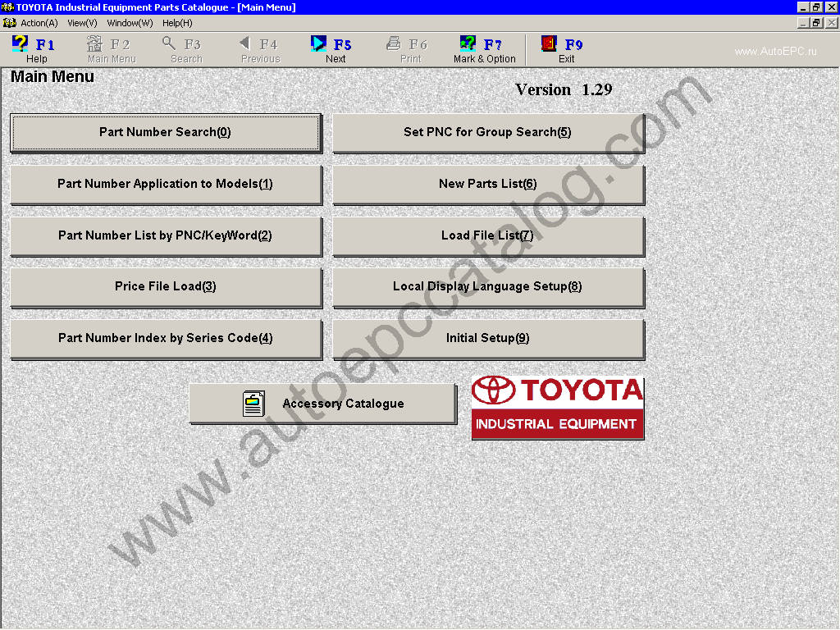The height and width of the screenshot is (630, 840).
Task: Open Part Number Index by Series Code(4)
Action: [x=165, y=338]
